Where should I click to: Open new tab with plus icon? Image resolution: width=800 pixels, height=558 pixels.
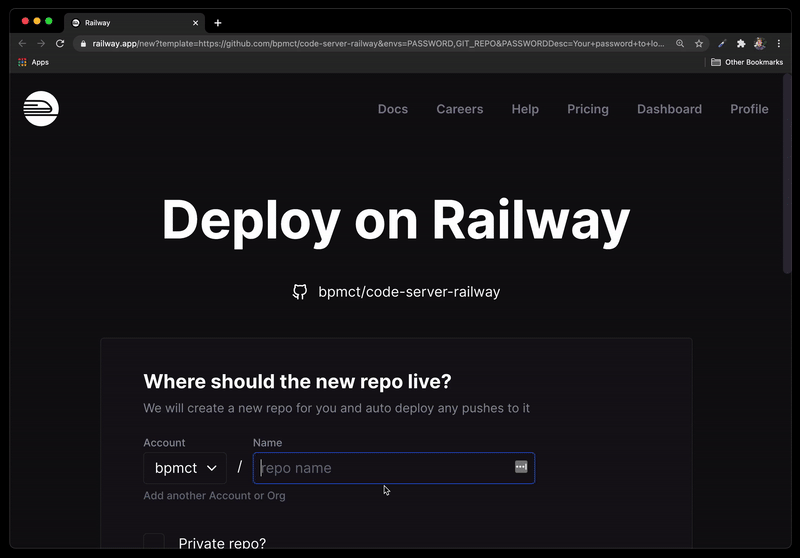[218, 23]
